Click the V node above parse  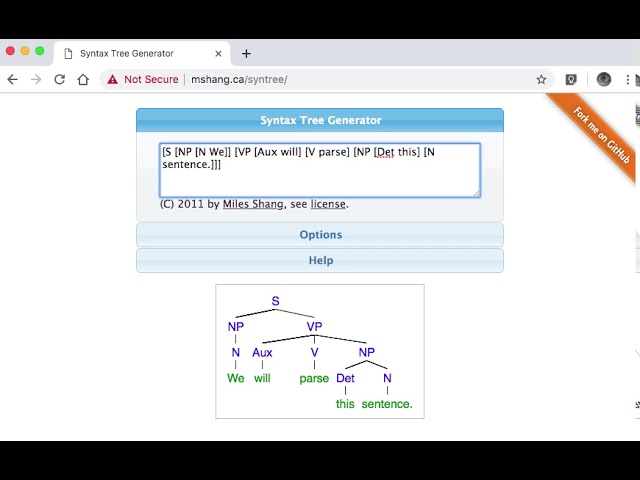pyautogui.click(x=314, y=352)
